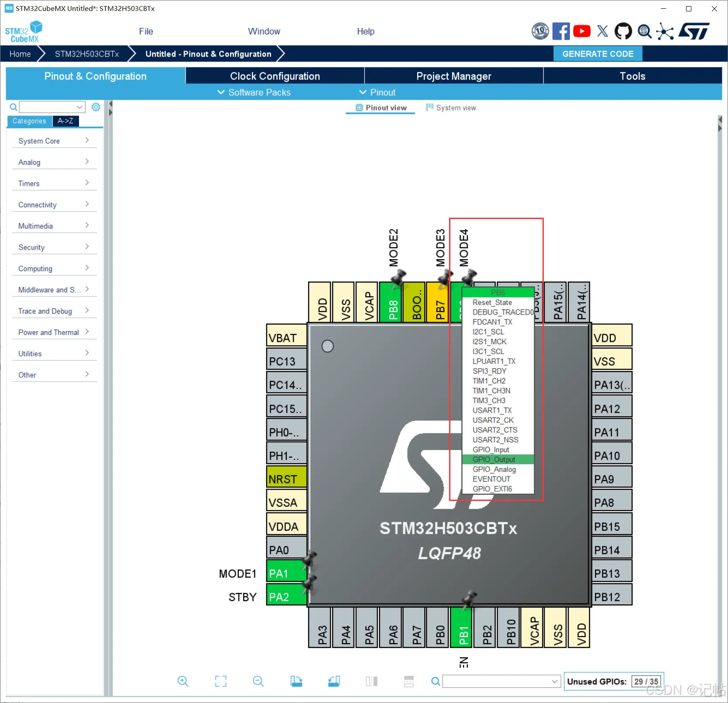Viewport: 728px width, 703px height.
Task: Choose USART1_TX function for PB6
Action: tap(498, 410)
